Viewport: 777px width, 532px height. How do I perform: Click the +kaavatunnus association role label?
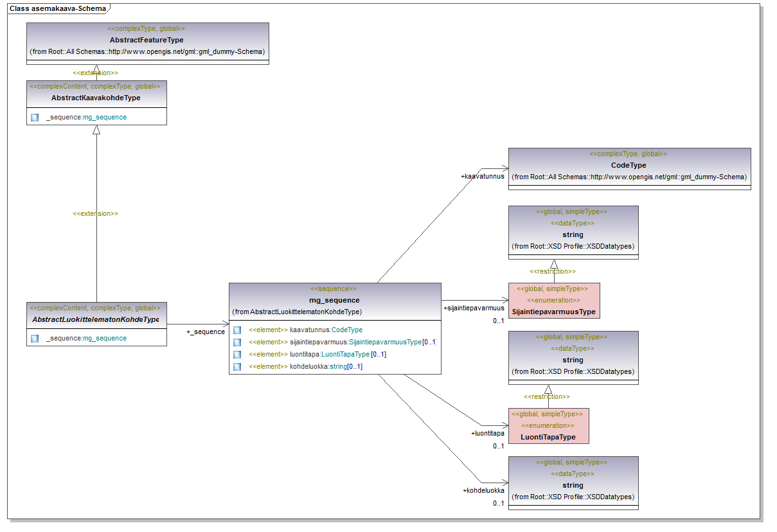click(482, 176)
